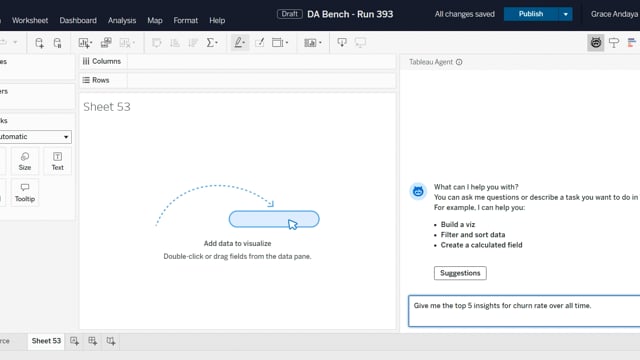The width and height of the screenshot is (640, 360).
Task: Click the 'All changes saved' status text
Action: click(464, 14)
